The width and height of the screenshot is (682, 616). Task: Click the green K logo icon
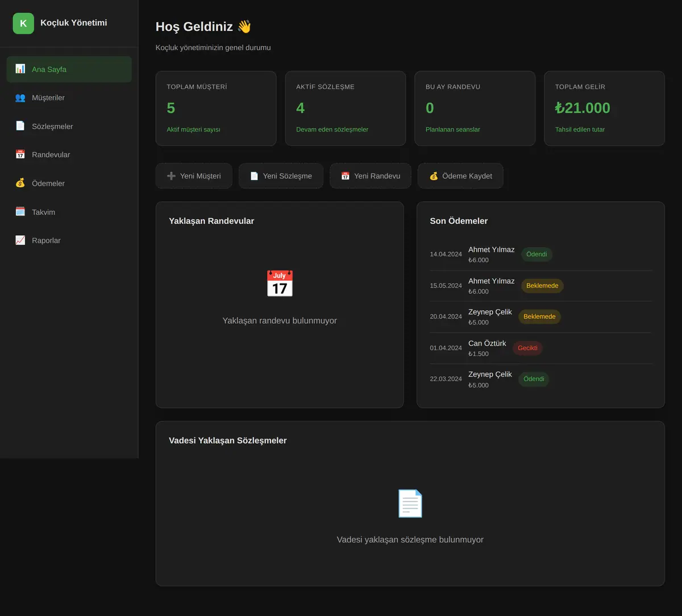click(x=23, y=23)
